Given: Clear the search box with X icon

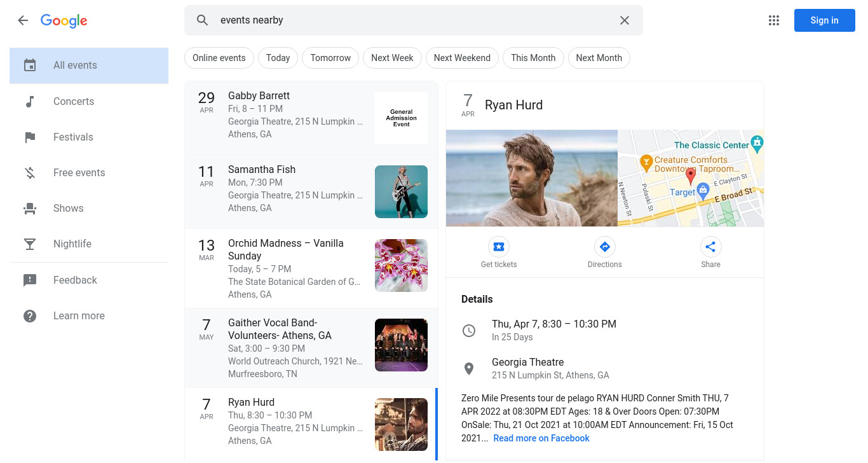Looking at the screenshot, I should pyautogui.click(x=625, y=20).
